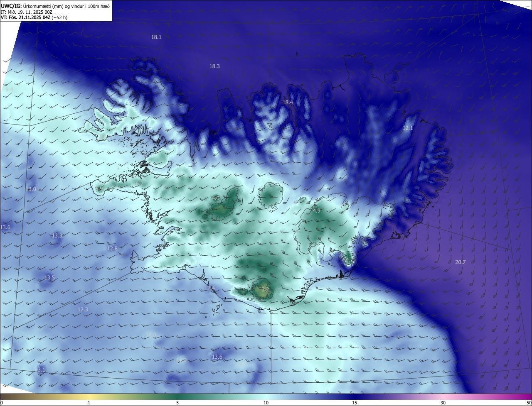Click the '30' tick on the colour scale

click(443, 403)
